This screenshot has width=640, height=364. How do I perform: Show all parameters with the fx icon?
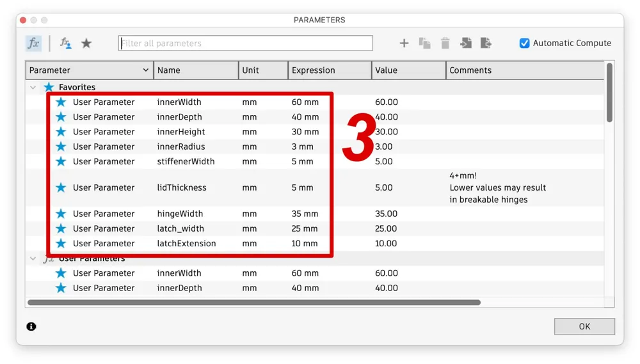(33, 44)
